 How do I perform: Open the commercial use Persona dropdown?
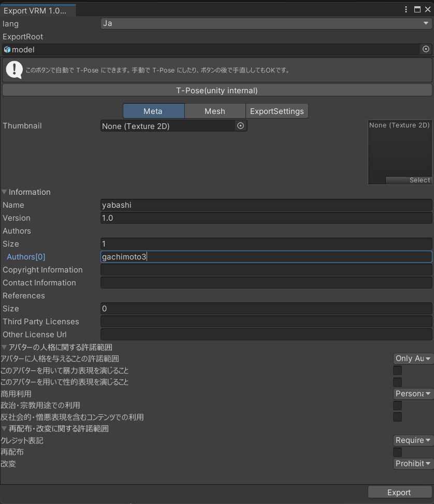tap(413, 394)
